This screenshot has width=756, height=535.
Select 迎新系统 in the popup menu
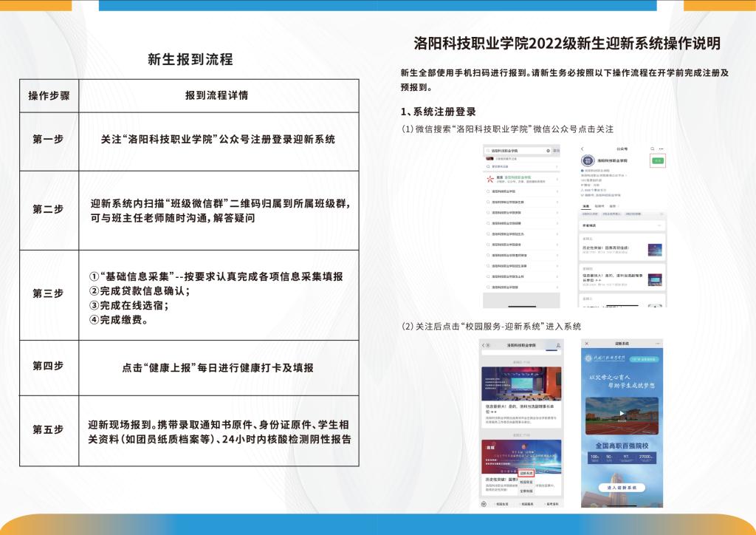pos(526,473)
